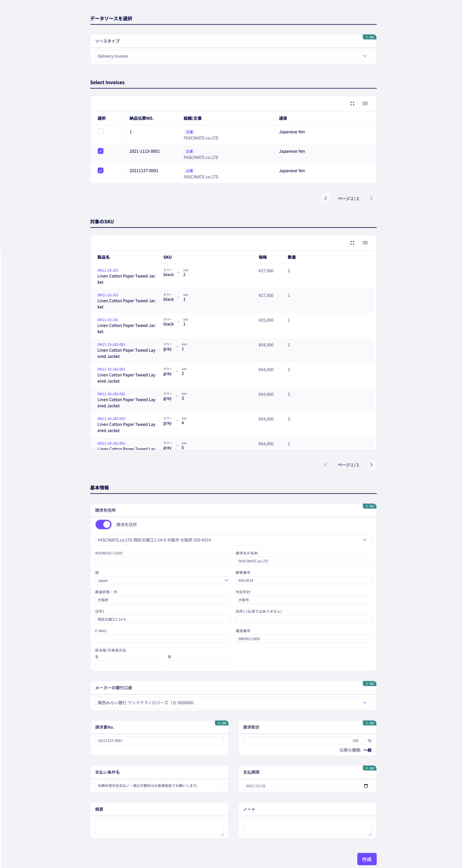Viewport: 462px width, 868px height.
Task: Check the checkbox for invoice No. 1
Action: coord(100,132)
